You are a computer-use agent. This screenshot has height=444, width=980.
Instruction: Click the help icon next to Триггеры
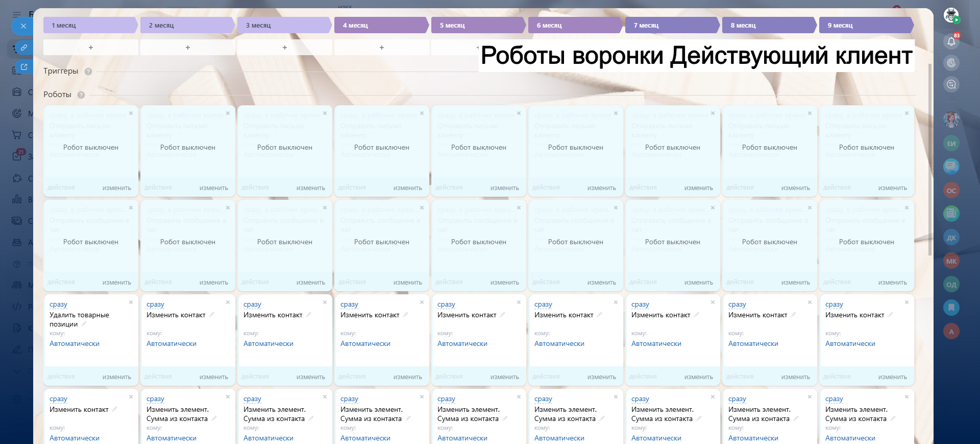(x=88, y=72)
